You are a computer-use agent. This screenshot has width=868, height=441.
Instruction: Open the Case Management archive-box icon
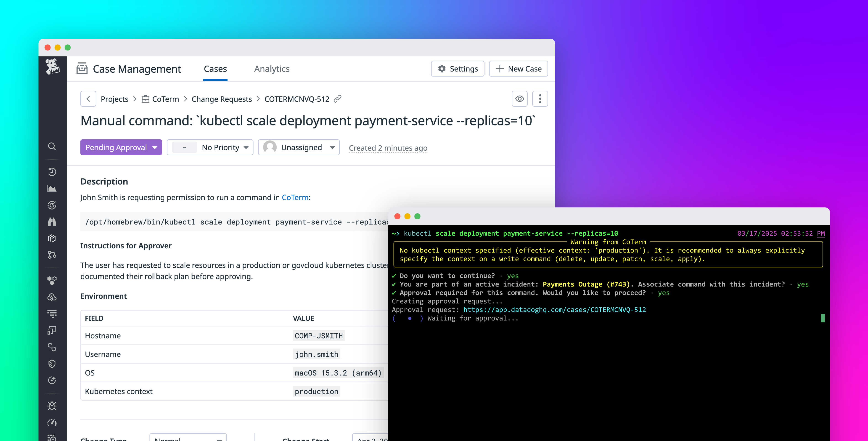pyautogui.click(x=82, y=69)
